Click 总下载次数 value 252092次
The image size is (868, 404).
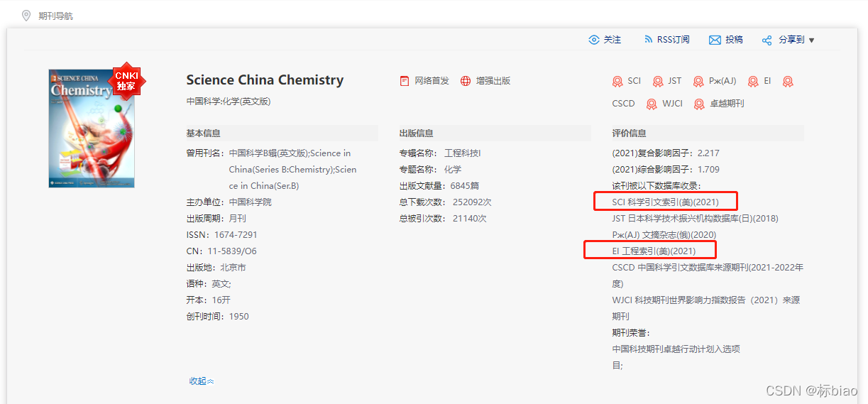pos(472,202)
